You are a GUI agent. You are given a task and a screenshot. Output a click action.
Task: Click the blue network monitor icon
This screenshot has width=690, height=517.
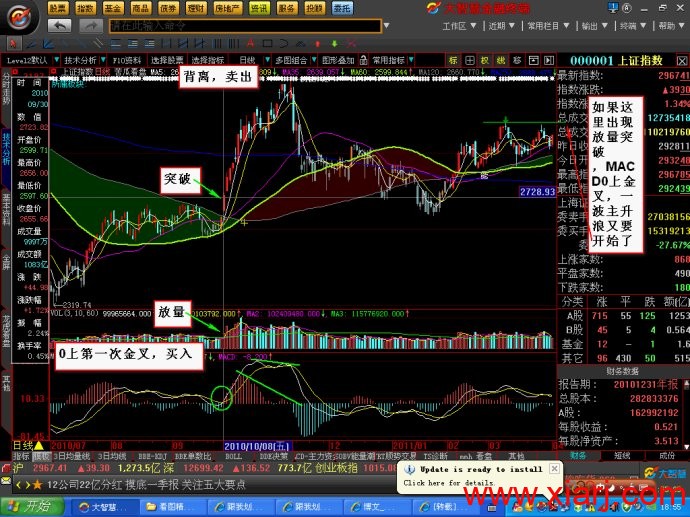point(613,7)
